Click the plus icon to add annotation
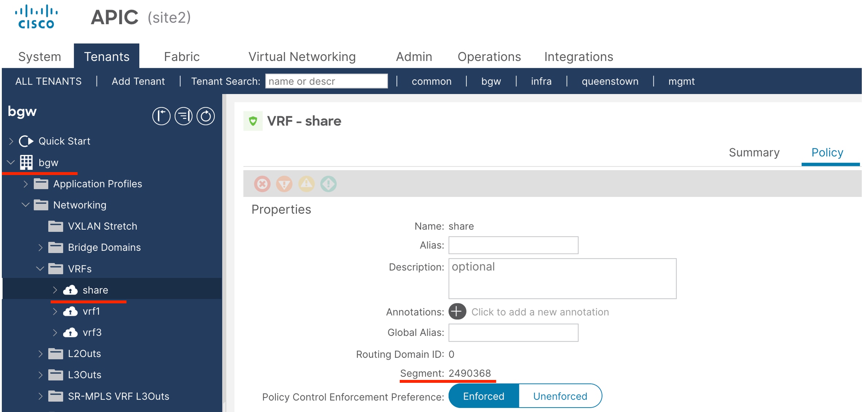 [457, 312]
